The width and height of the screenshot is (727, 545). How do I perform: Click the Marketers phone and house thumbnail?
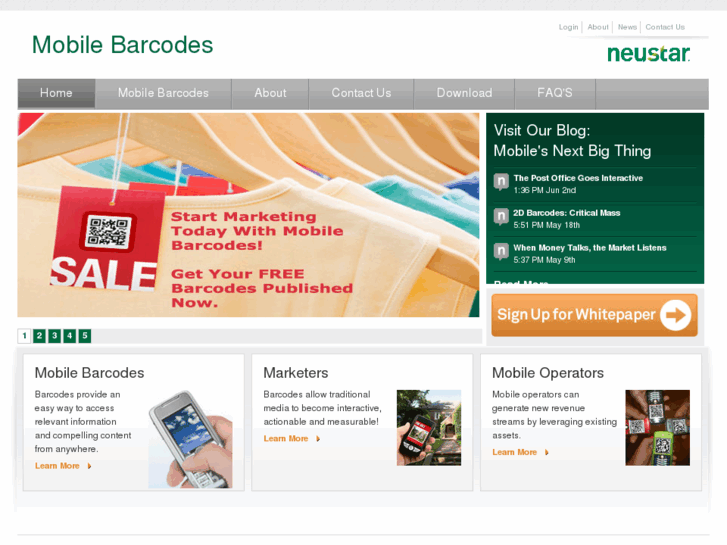coord(429,428)
